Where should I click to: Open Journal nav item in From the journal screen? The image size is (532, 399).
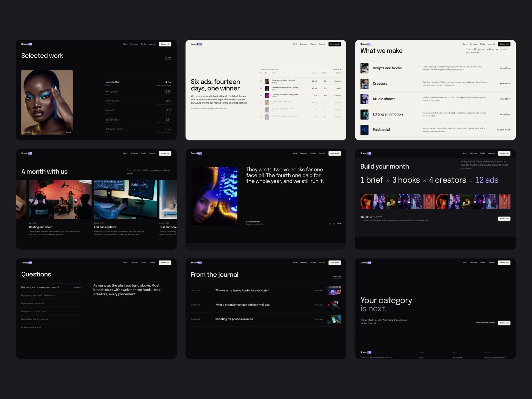point(322,263)
